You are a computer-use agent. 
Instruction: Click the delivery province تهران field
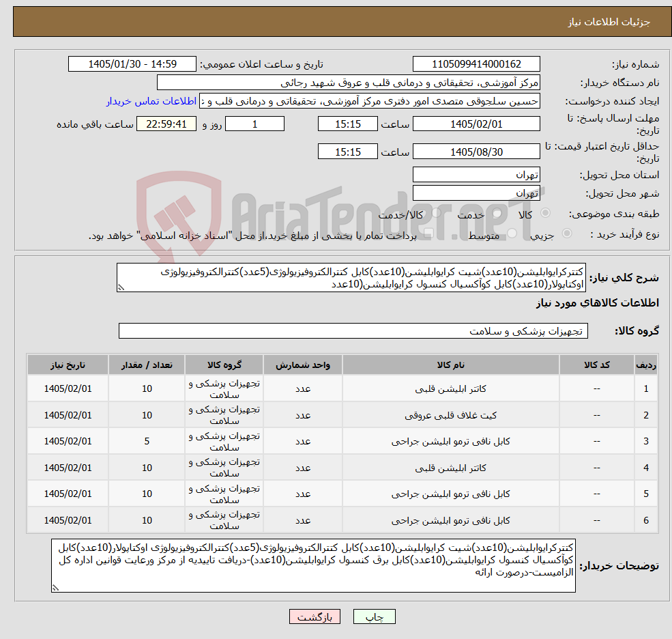[476, 175]
